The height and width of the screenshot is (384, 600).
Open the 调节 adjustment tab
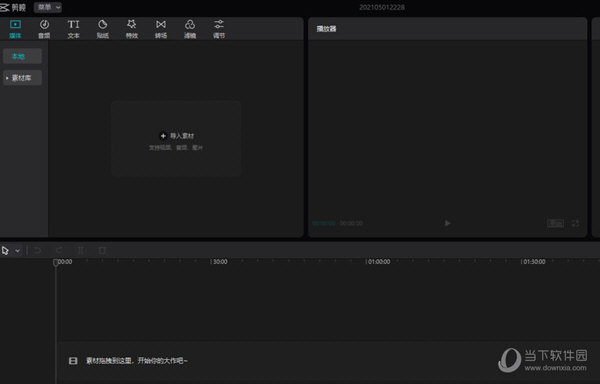pyautogui.click(x=219, y=29)
